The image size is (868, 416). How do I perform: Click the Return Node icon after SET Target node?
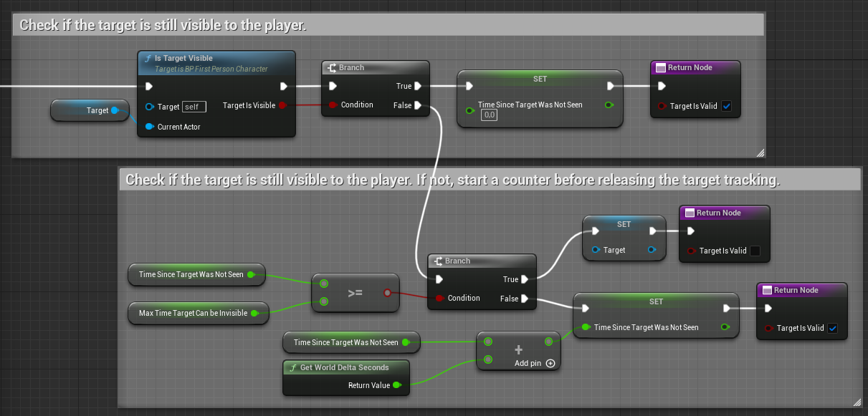(690, 213)
